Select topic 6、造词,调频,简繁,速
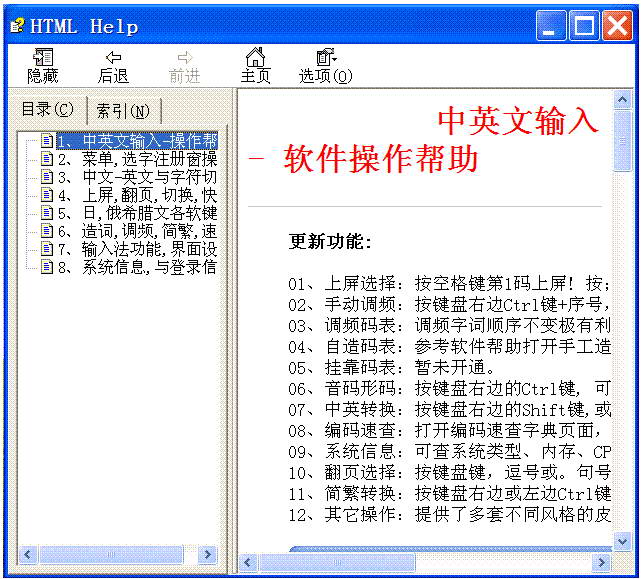641x579 pixels. point(137,231)
